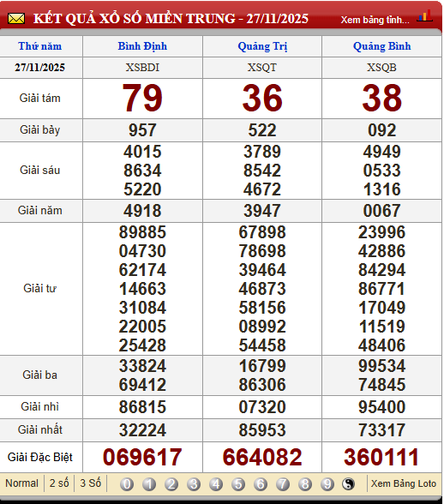Open the bar chart statistics icon
The height and width of the screenshot is (504, 444).
coord(424,16)
